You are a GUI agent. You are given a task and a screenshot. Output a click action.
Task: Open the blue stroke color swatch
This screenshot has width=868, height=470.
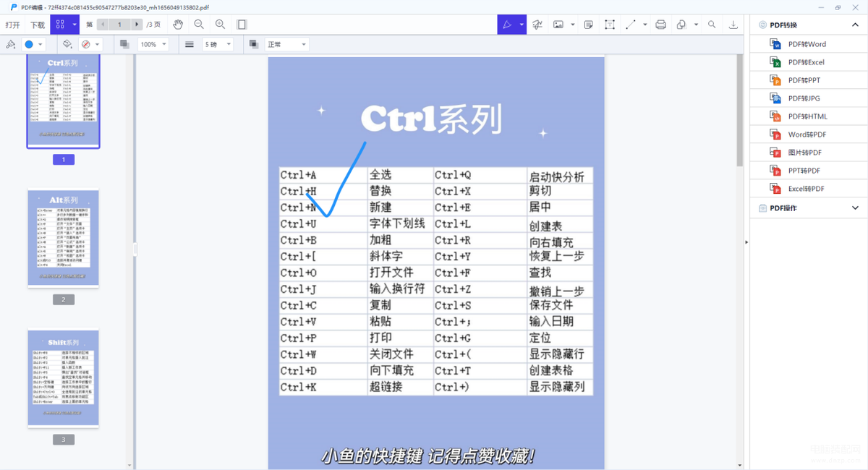click(33, 44)
